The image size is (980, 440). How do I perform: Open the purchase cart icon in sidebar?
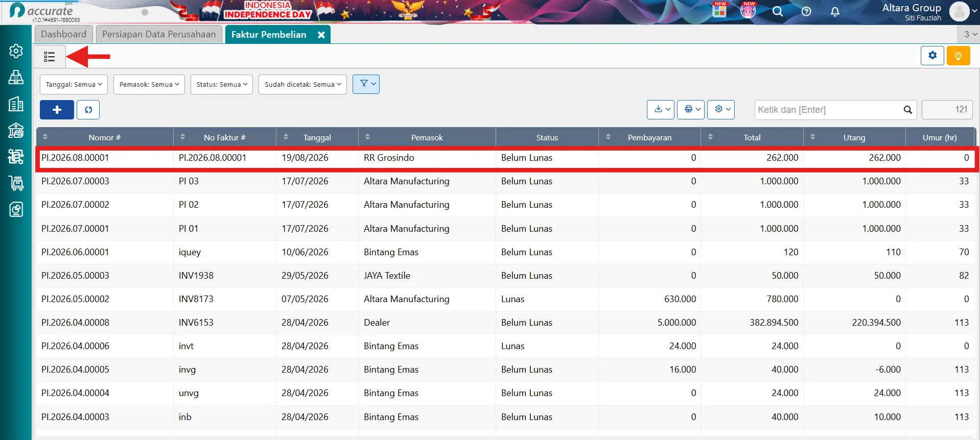pos(16,183)
